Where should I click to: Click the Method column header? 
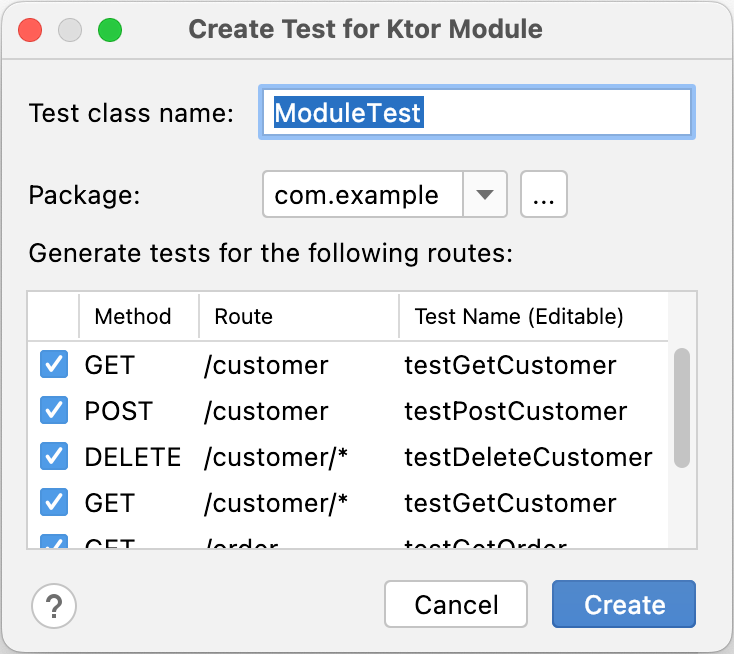[x=133, y=317]
